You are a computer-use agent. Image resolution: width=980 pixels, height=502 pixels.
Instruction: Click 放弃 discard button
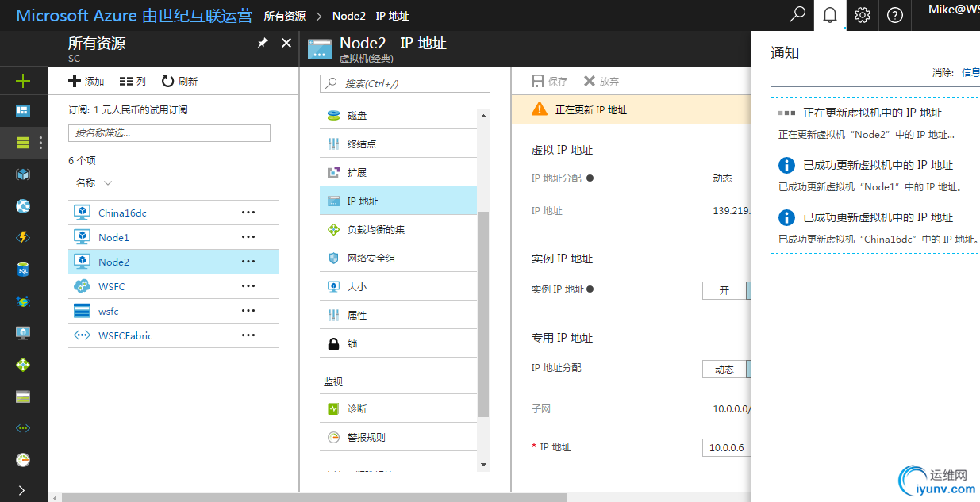601,81
